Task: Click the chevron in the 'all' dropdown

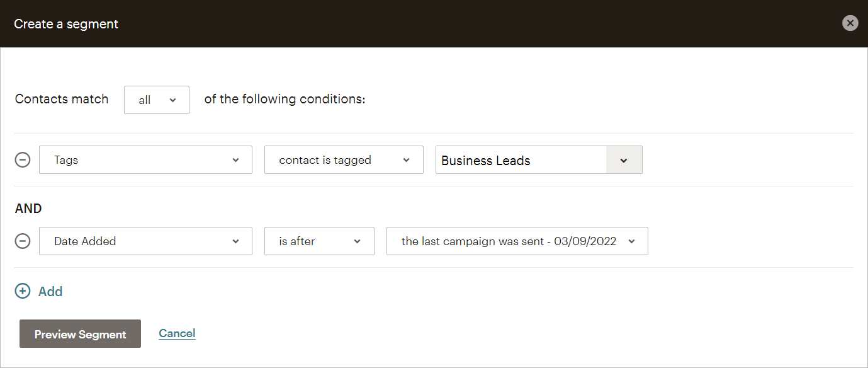Action: (172, 100)
